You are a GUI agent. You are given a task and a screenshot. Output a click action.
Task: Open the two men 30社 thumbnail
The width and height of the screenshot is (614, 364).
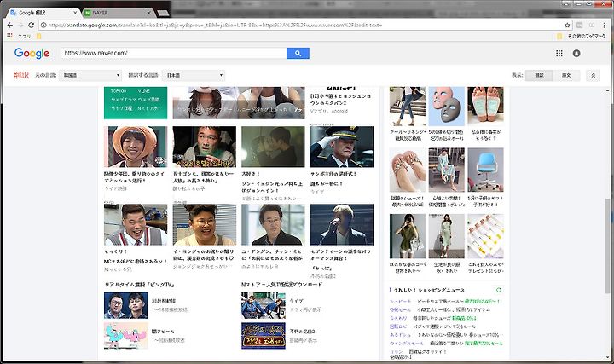(126, 305)
